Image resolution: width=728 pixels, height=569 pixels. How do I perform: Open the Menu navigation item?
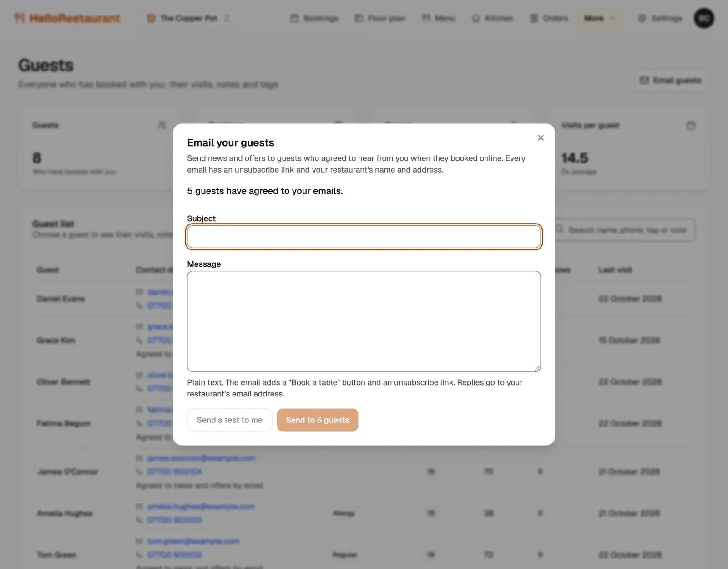click(439, 18)
